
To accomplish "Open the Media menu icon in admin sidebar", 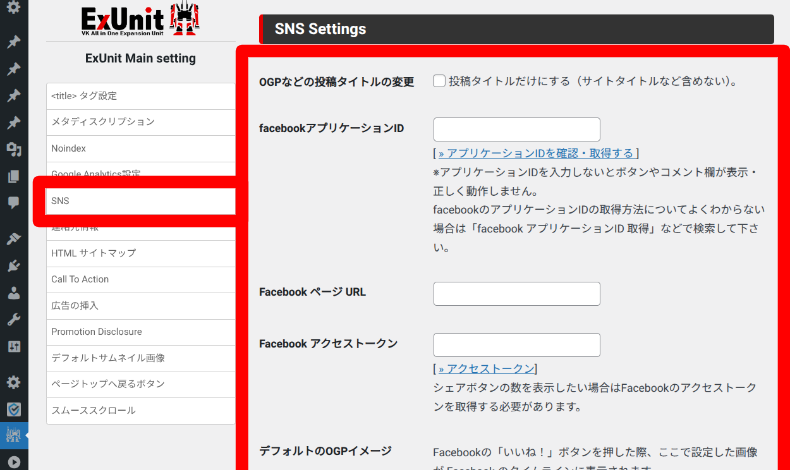I will [14, 149].
